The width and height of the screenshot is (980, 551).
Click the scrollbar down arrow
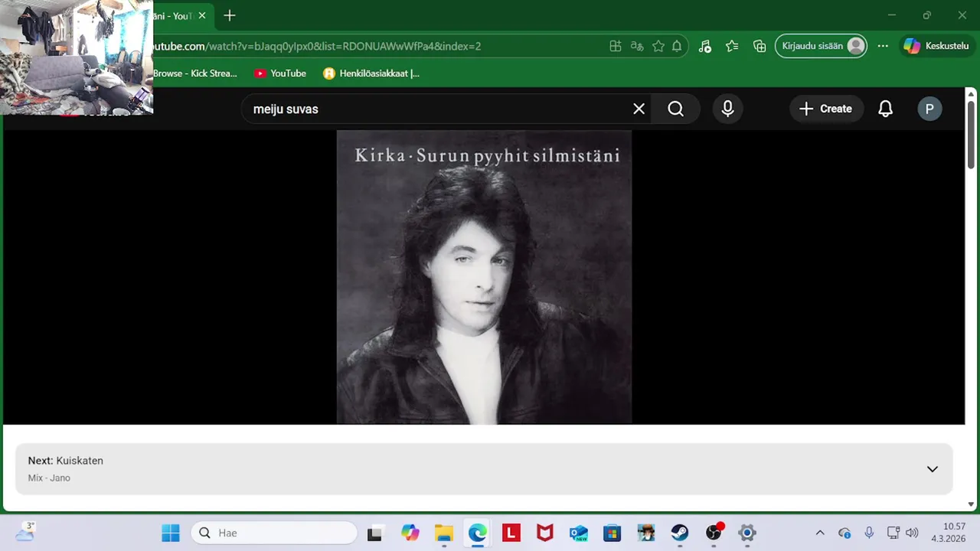(972, 504)
